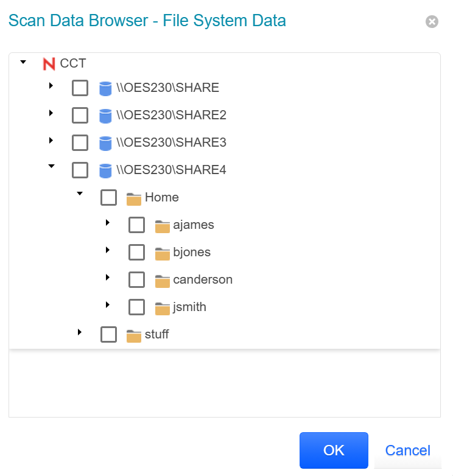Click the ajames folder icon
453x476 pixels.
tap(162, 226)
